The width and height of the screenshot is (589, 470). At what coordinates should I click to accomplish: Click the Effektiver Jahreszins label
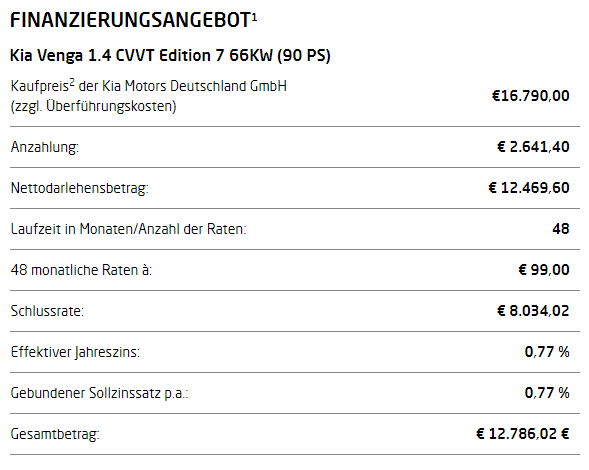point(75,352)
